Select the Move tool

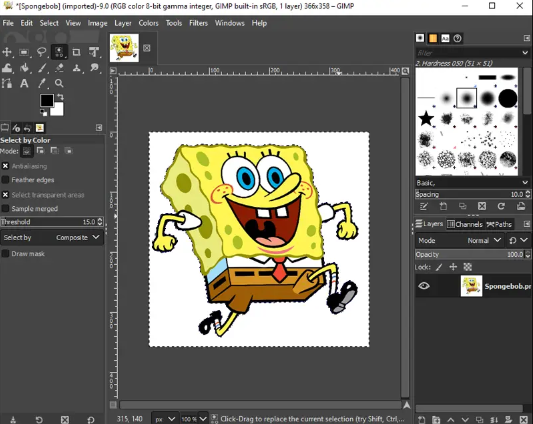point(7,52)
